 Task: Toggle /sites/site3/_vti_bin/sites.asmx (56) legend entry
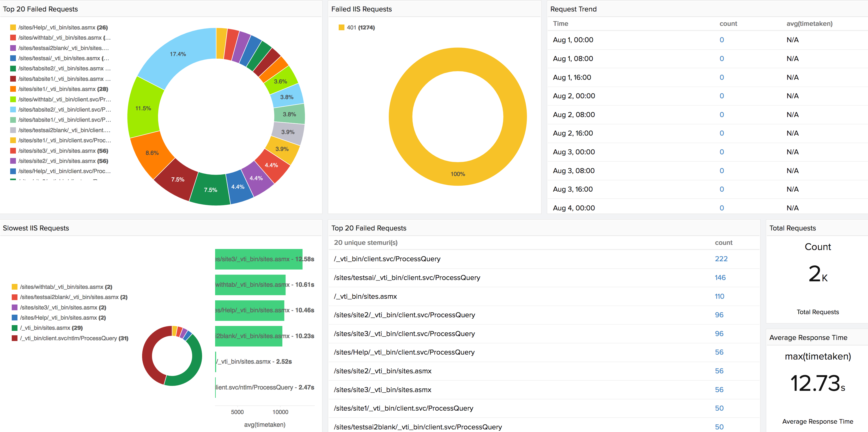[63, 151]
